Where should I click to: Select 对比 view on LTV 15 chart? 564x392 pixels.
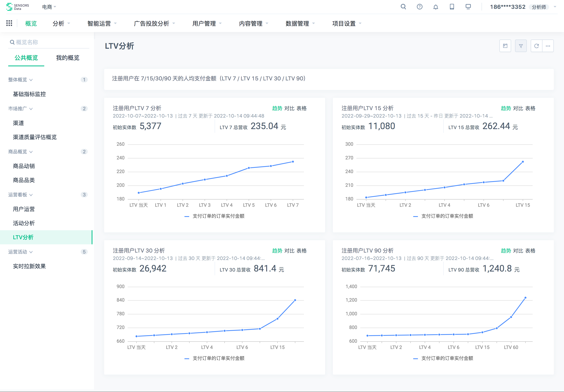518,108
